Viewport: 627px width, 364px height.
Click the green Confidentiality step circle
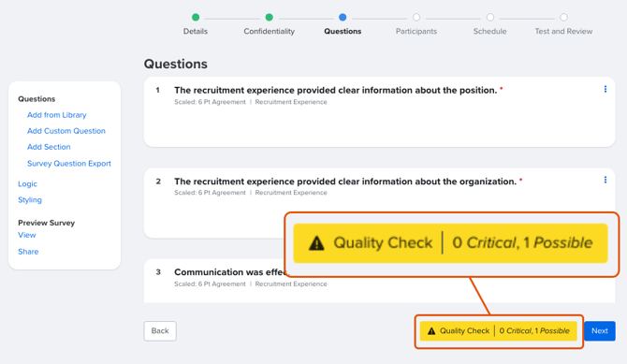point(270,17)
